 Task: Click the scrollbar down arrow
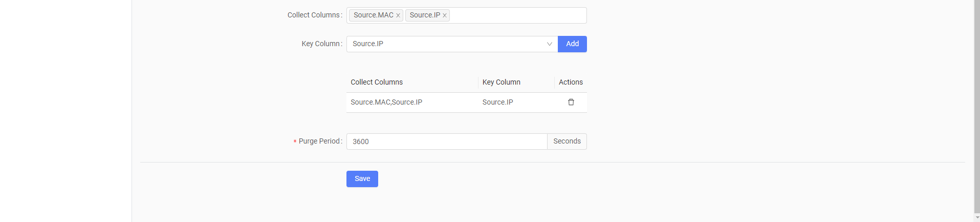pos(977,217)
